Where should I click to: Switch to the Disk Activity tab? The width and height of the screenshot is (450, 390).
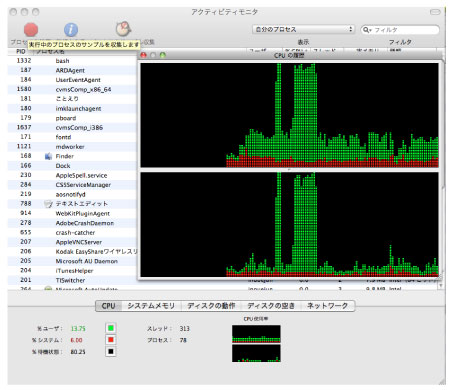pos(211,306)
